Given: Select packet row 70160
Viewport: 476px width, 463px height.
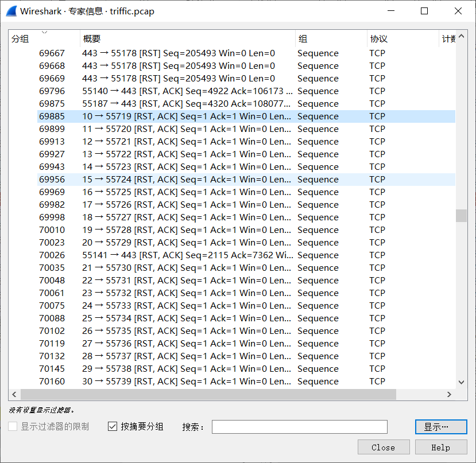Looking at the screenshot, I should [x=246, y=382].
